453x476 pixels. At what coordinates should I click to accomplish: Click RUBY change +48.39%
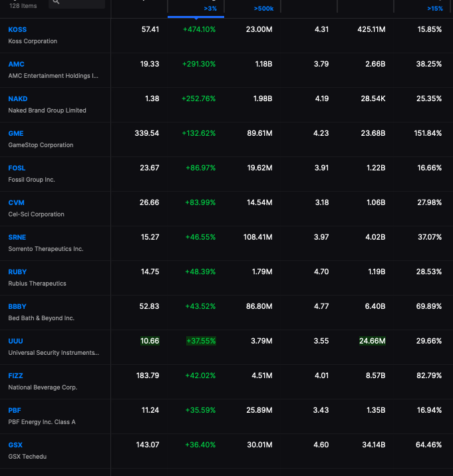point(200,272)
